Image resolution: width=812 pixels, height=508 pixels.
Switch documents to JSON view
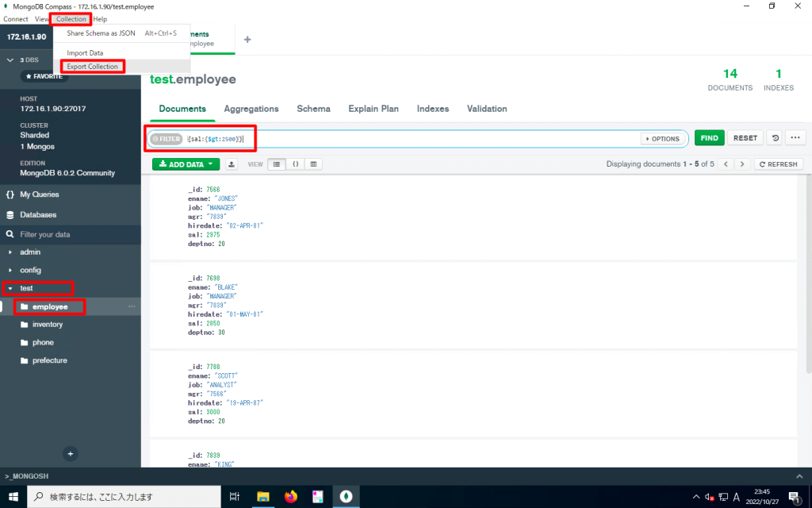295,164
